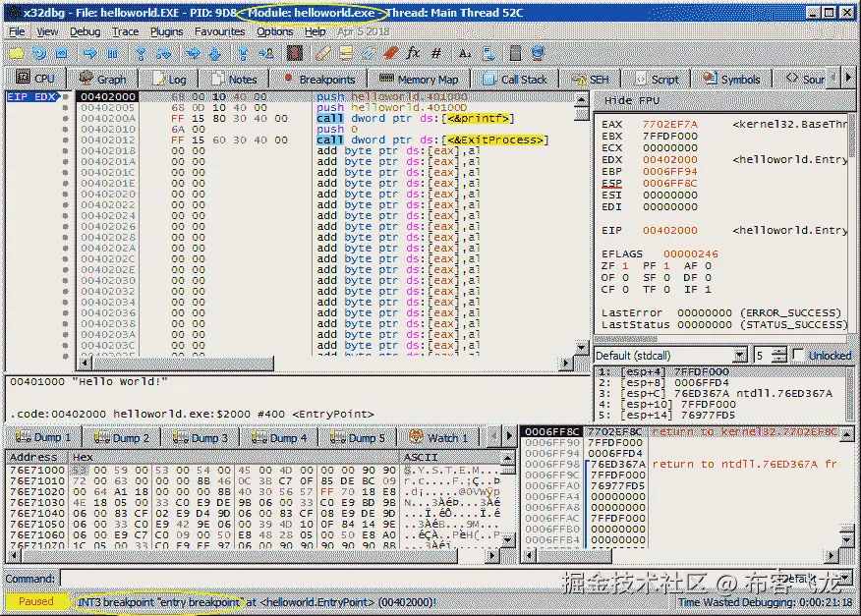Click the Step over toolbar icon

point(164,53)
